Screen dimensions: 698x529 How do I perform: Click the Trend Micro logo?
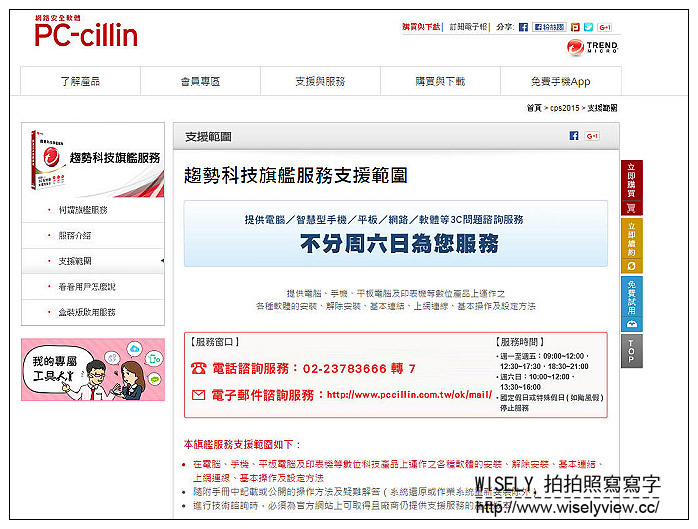pos(592,47)
